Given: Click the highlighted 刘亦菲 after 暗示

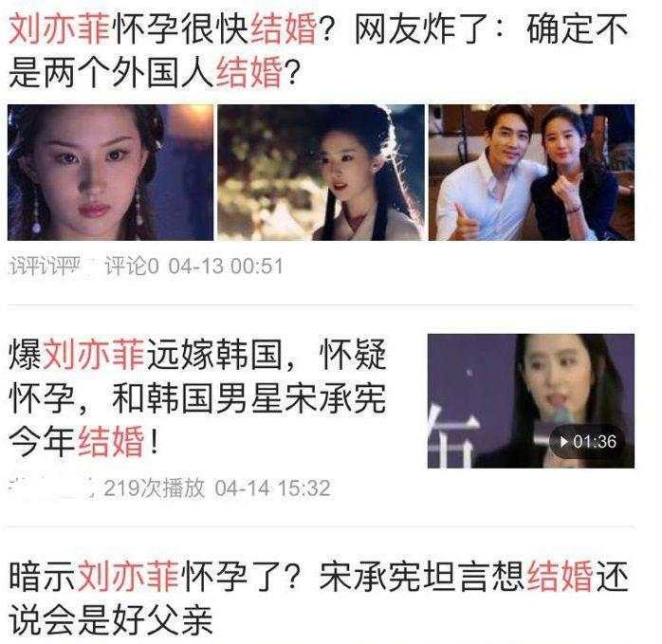Looking at the screenshot, I should coord(129,576).
